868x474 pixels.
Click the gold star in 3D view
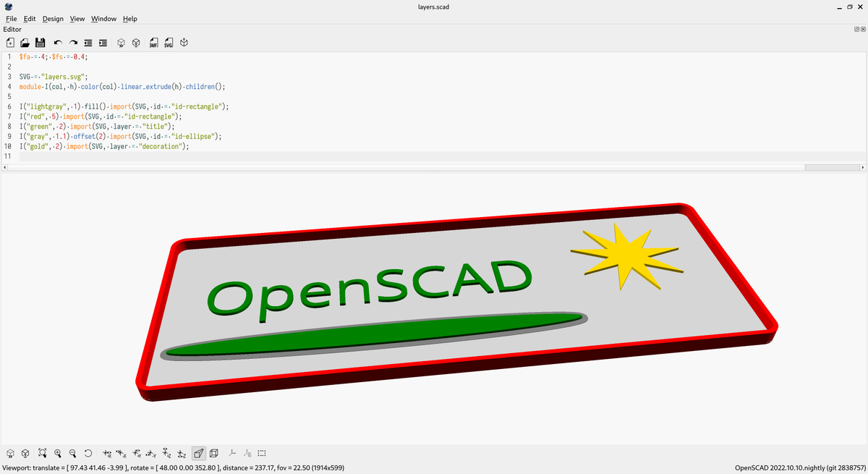[627, 256]
